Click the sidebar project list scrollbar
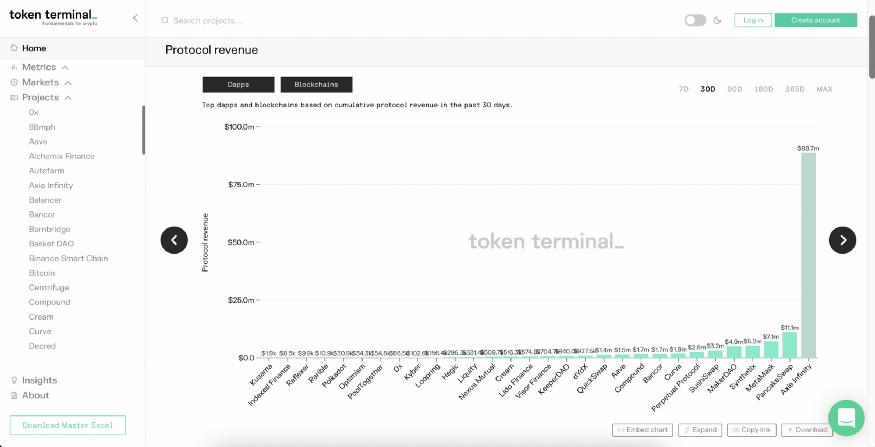 [143, 130]
